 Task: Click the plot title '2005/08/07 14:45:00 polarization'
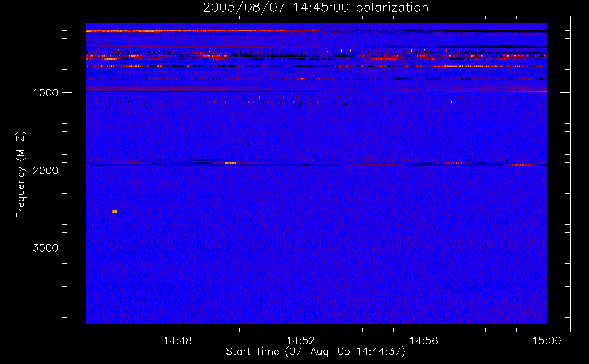[316, 7]
